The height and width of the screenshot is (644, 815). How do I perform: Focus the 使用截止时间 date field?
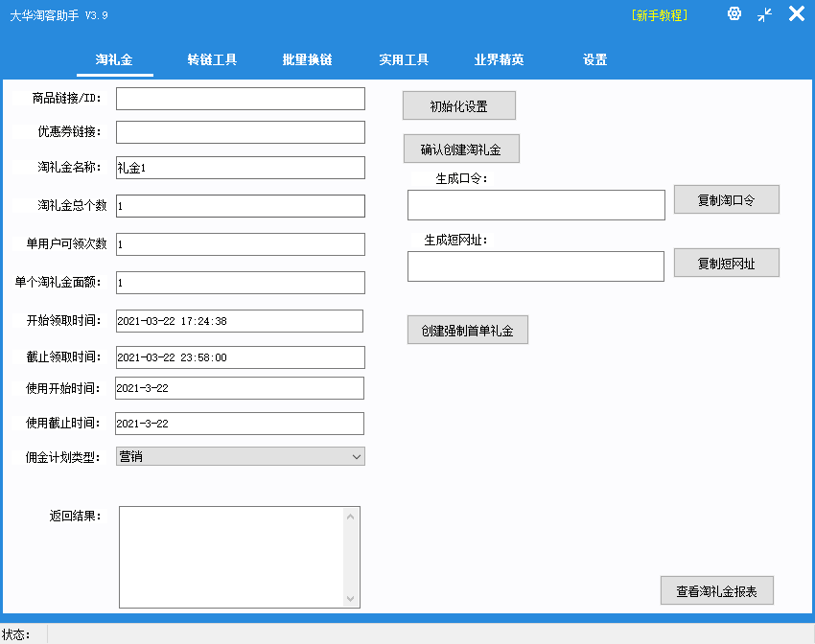(239, 424)
